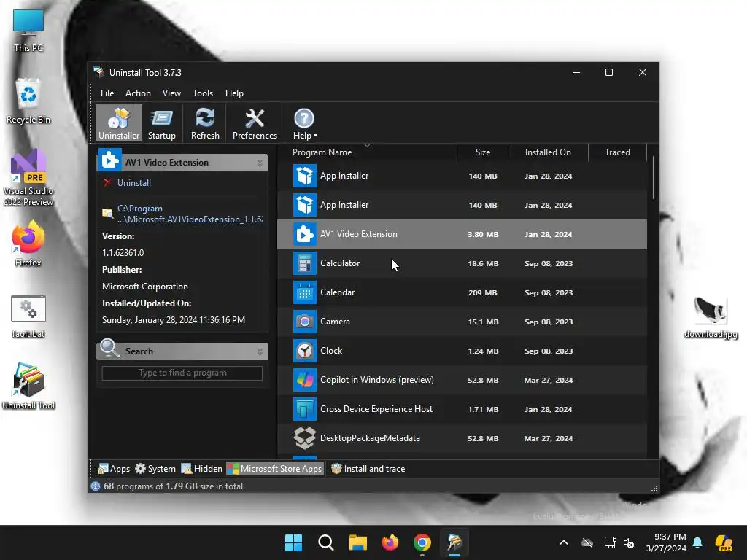The width and height of the screenshot is (747, 560).
Task: Open File Explorer from the taskbar
Action: tap(357, 542)
